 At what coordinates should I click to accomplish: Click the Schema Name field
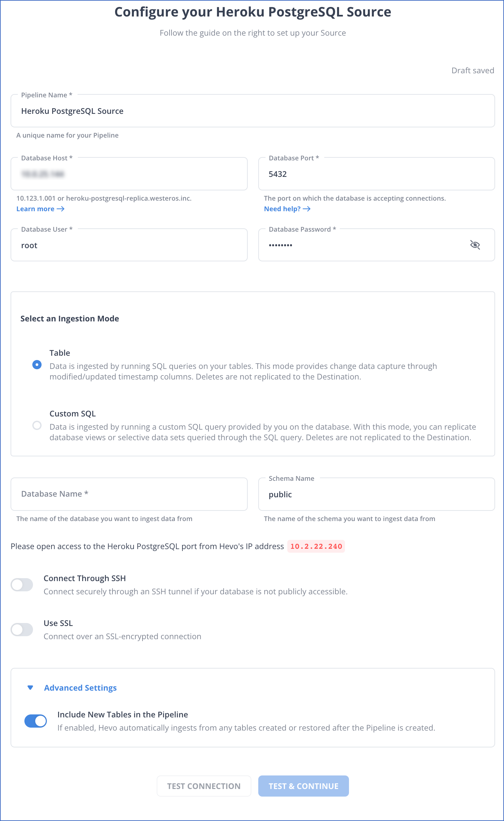377,494
